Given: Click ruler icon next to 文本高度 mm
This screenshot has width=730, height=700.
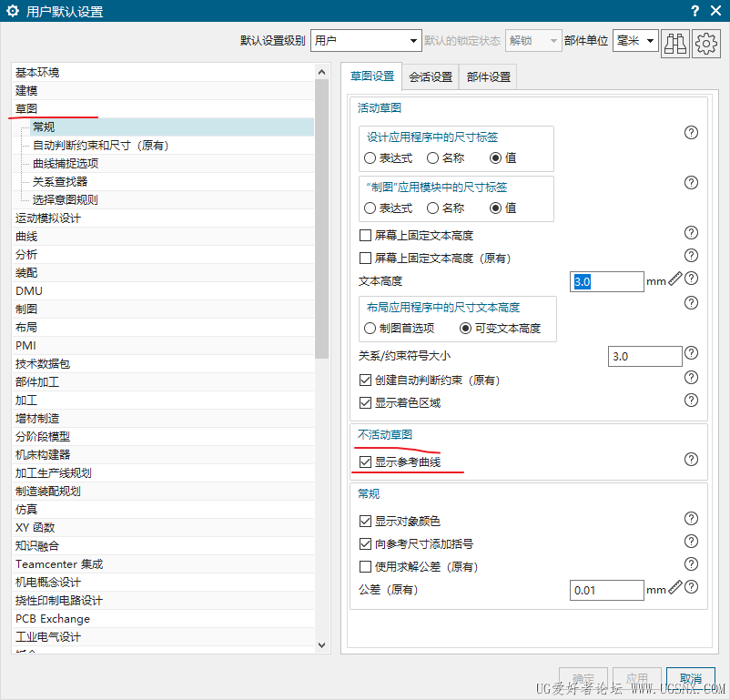Looking at the screenshot, I should click(674, 279).
